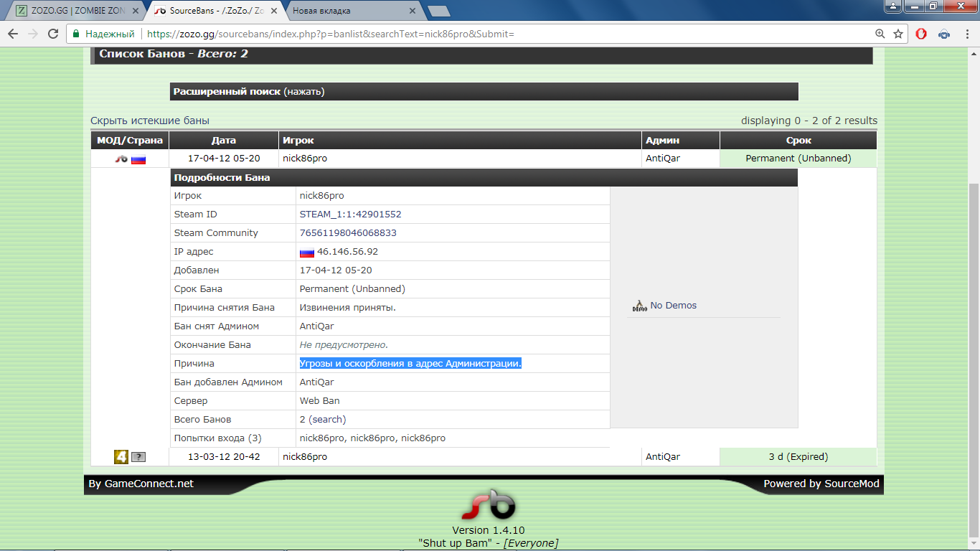Click the URL address bar field
The image size is (980, 551).
(x=502, y=34)
